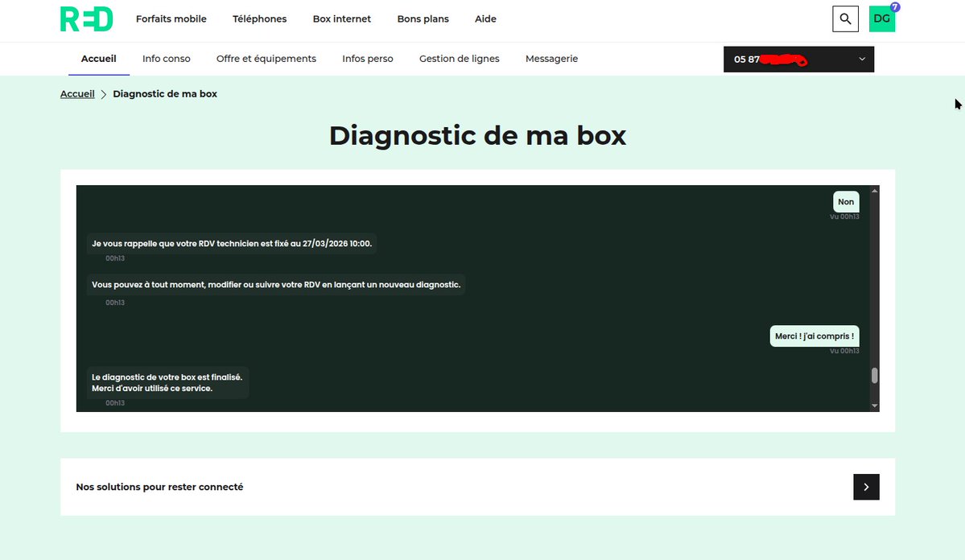Click the 'Vu 00h13' label under Non

click(844, 216)
